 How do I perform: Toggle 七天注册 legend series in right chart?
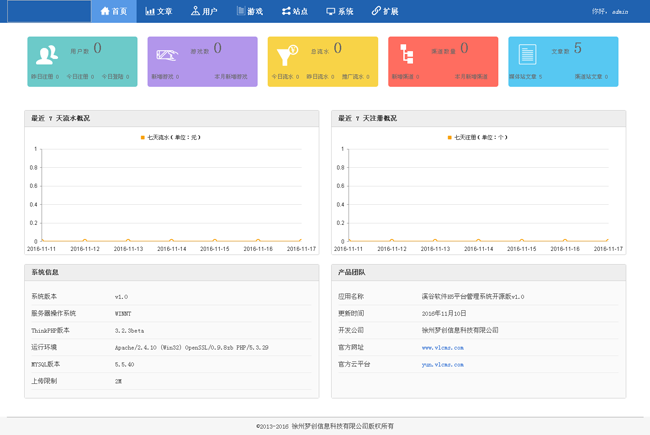[477, 137]
